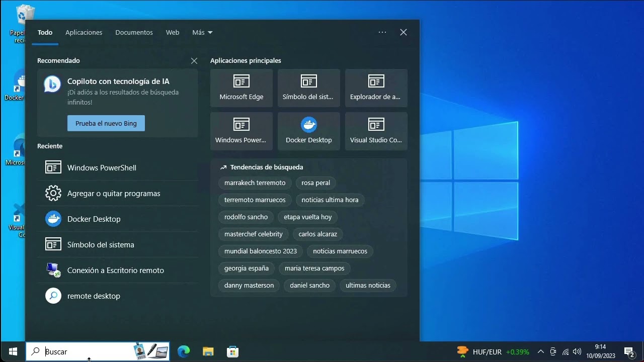Search the trend maria teresa campos

(x=314, y=268)
